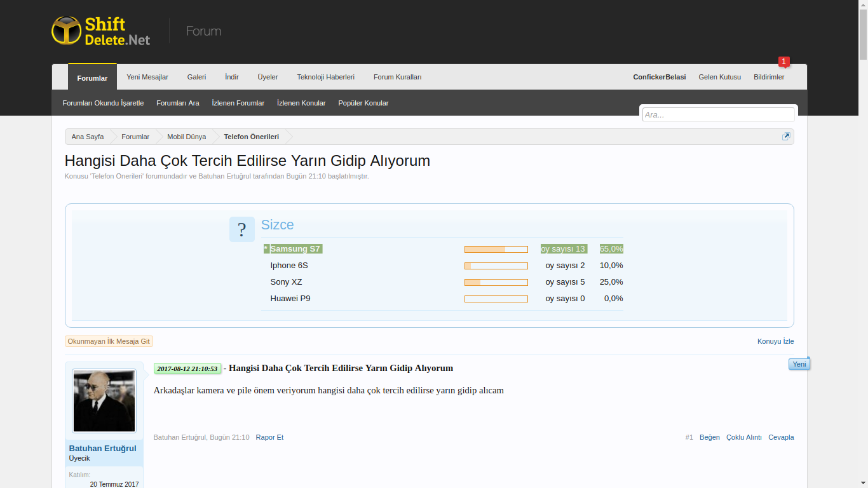
Task: Open the İndir tab
Action: coord(232,77)
